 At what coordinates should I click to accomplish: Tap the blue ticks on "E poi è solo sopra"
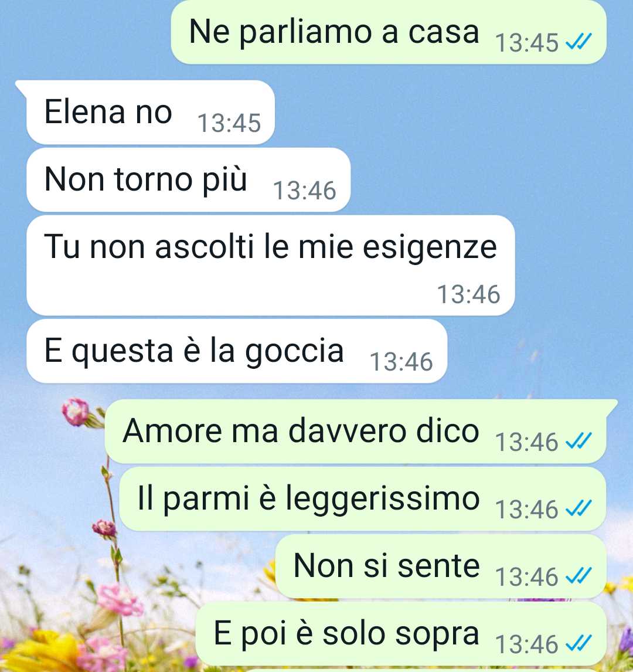coord(578,643)
